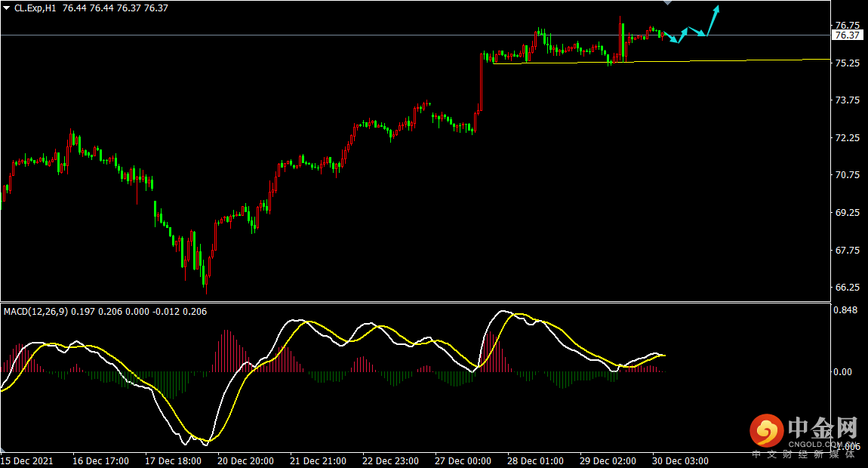
Task: Open the CL.Exp,H1 chart dropdown triangle
Action: 7,8
